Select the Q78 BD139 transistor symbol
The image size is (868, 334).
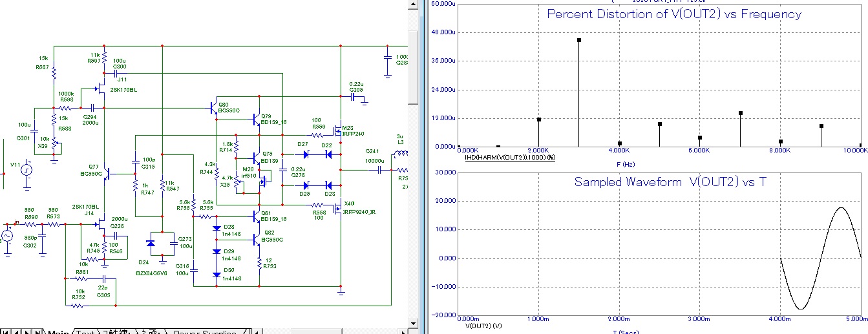(x=256, y=158)
